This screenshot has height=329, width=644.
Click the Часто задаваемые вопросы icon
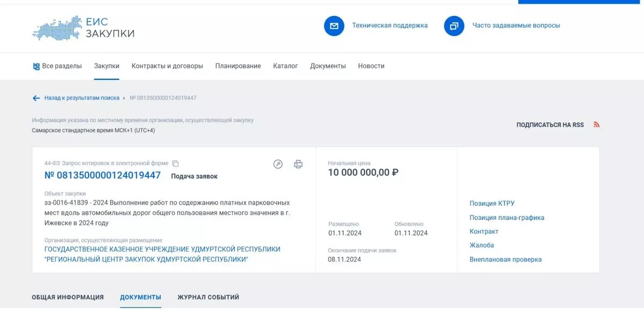click(x=453, y=25)
